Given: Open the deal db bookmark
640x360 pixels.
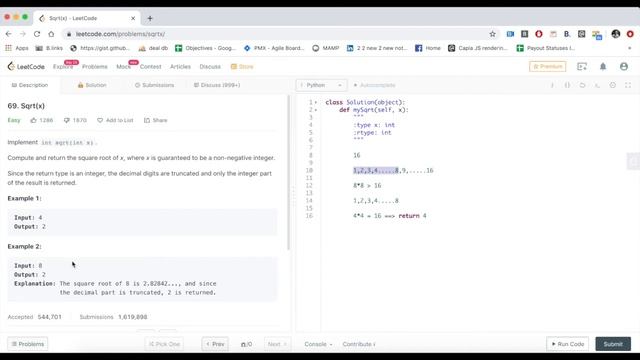Looking at the screenshot, I should tap(153, 48).
